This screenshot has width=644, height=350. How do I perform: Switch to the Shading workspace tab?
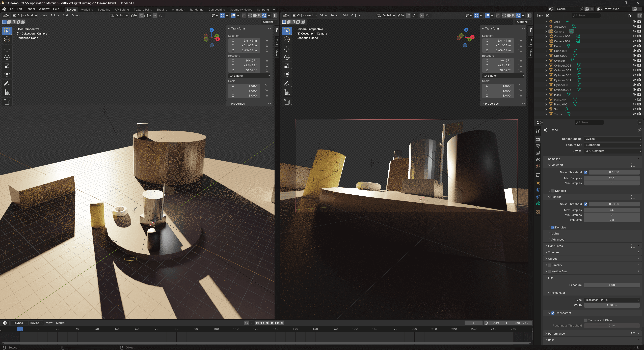tap(162, 10)
